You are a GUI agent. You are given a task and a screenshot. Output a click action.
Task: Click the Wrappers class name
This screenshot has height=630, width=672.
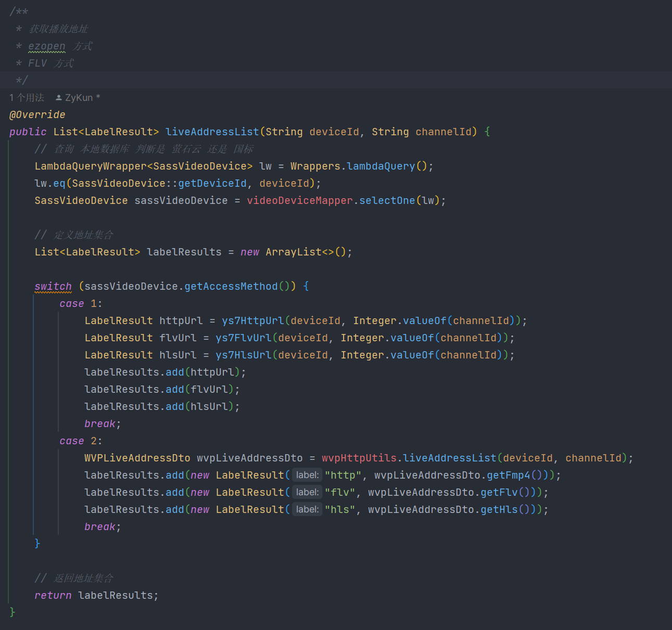click(315, 166)
